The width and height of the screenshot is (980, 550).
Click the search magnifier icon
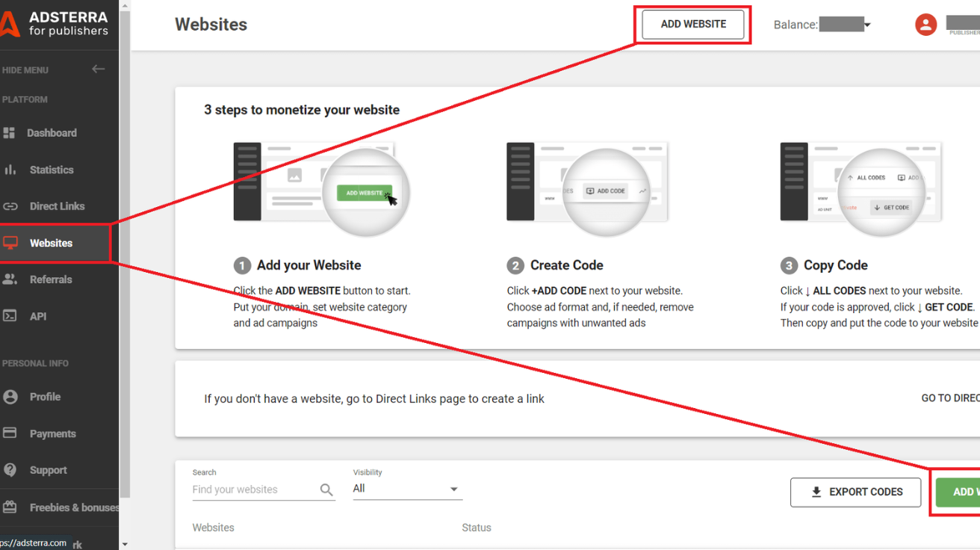(326, 490)
